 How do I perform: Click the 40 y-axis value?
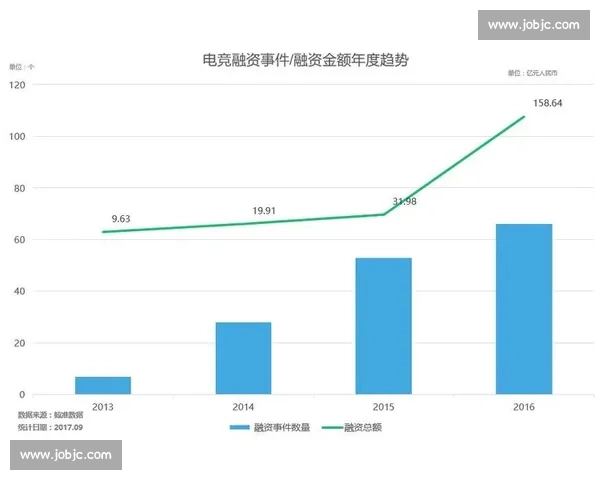click(20, 291)
